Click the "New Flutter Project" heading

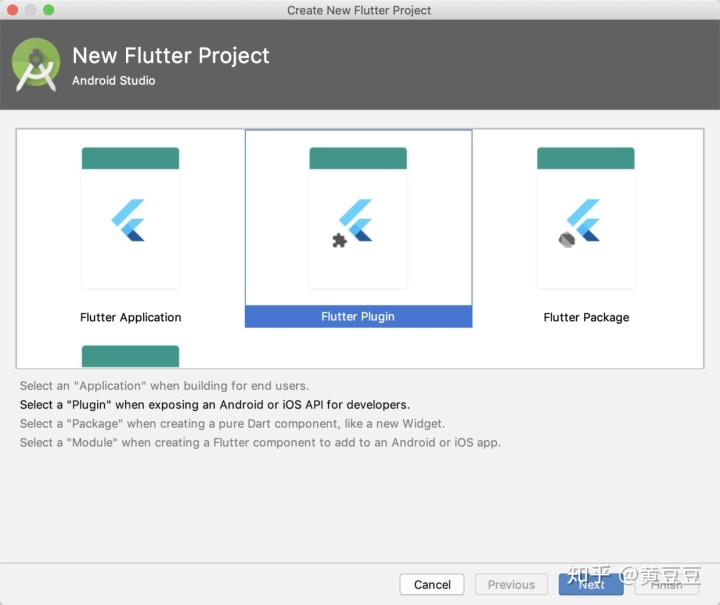[171, 56]
